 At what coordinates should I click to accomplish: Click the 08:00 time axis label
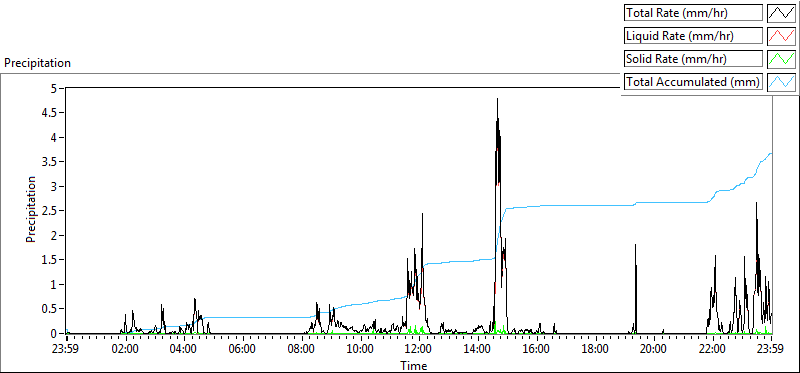(x=302, y=350)
